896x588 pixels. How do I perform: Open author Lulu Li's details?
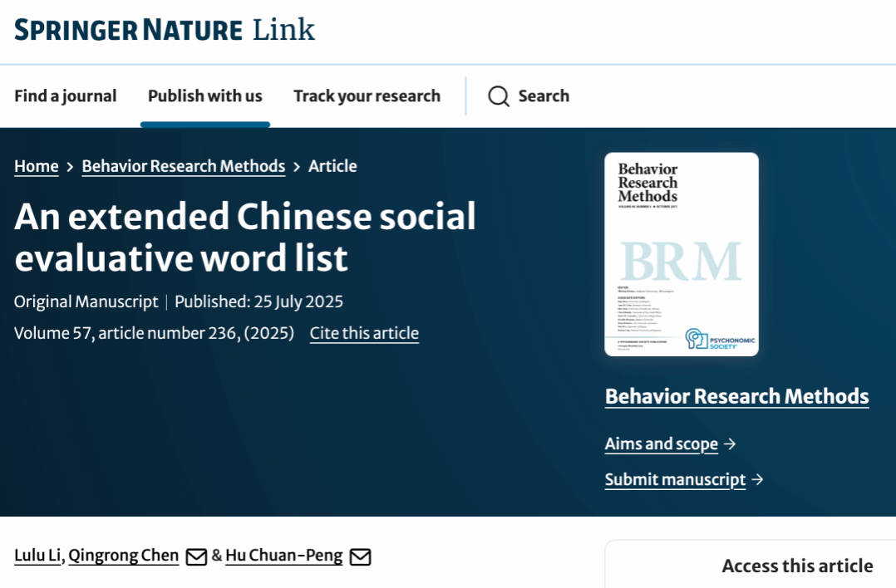pyautogui.click(x=37, y=556)
